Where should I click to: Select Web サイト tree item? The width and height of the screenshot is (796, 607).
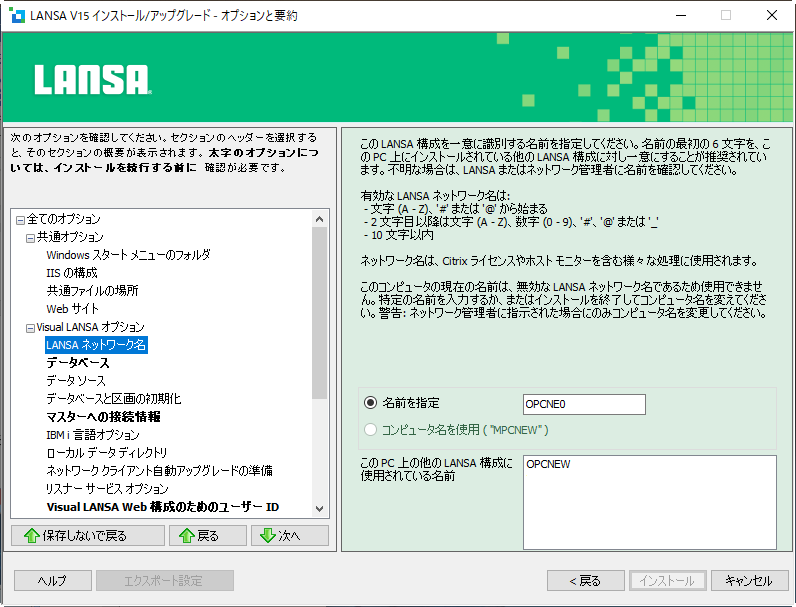click(x=72, y=309)
